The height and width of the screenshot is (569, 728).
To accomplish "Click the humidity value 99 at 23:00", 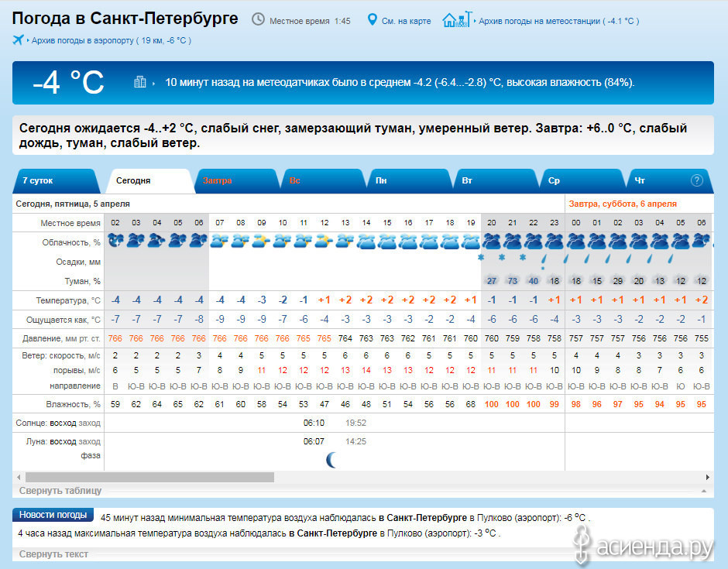I will tap(555, 404).
